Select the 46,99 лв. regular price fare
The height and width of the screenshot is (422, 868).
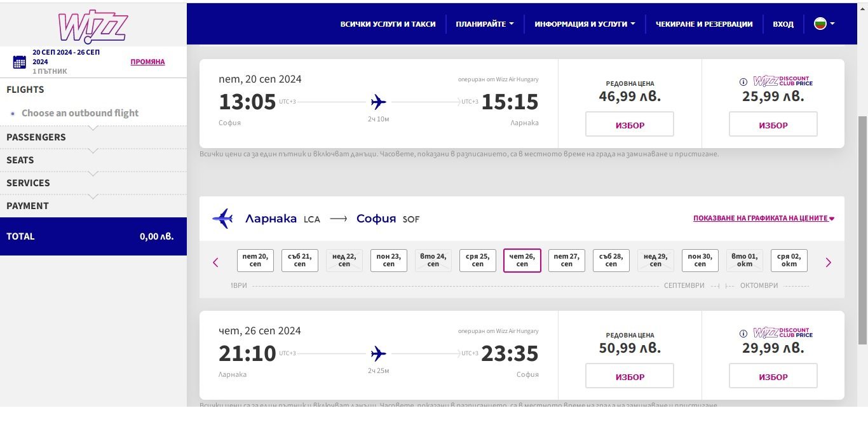(630, 125)
